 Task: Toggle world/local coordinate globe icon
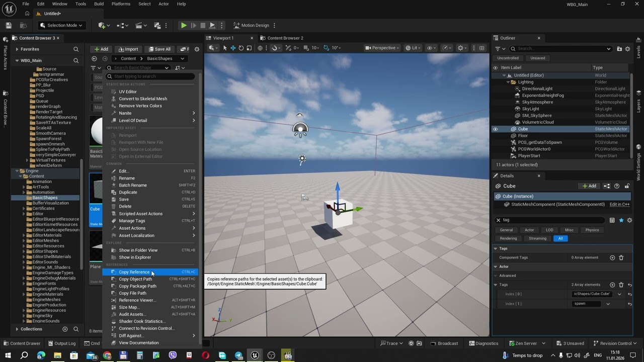click(x=260, y=48)
